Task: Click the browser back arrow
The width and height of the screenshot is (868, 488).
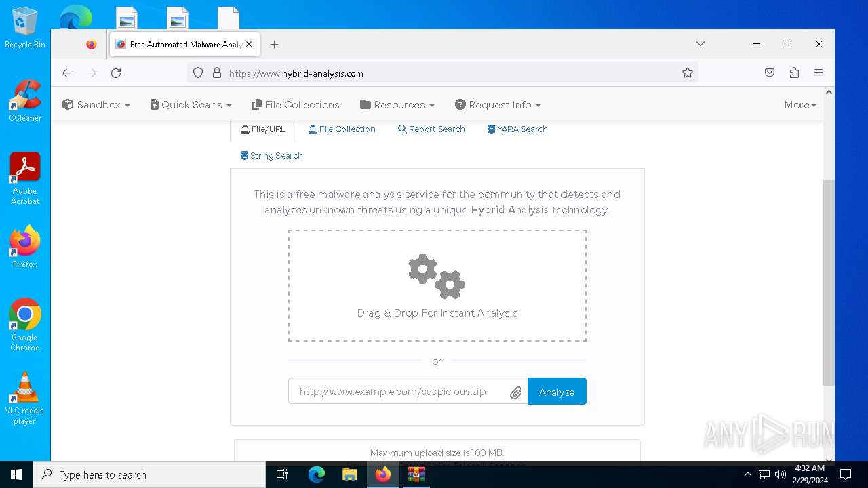Action: (x=66, y=73)
